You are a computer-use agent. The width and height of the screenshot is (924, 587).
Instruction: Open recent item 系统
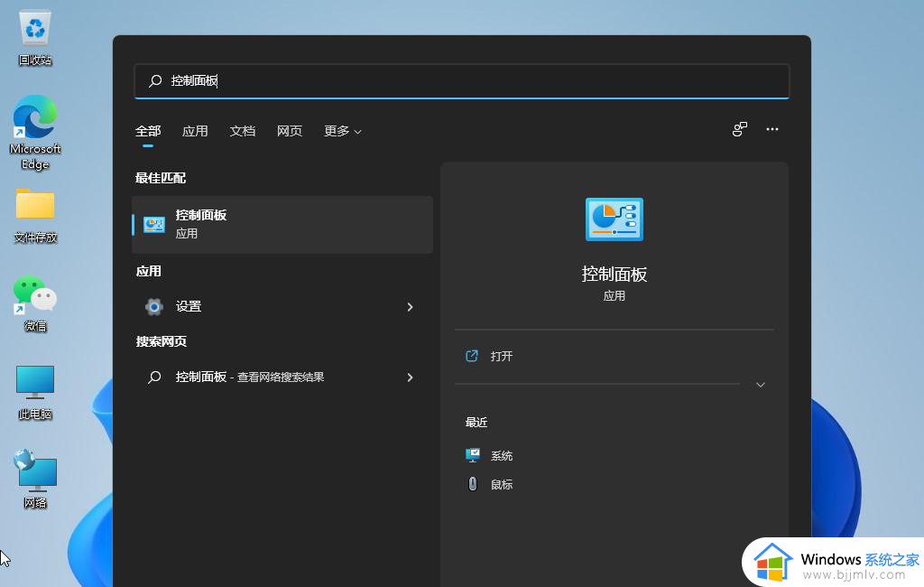tap(502, 456)
